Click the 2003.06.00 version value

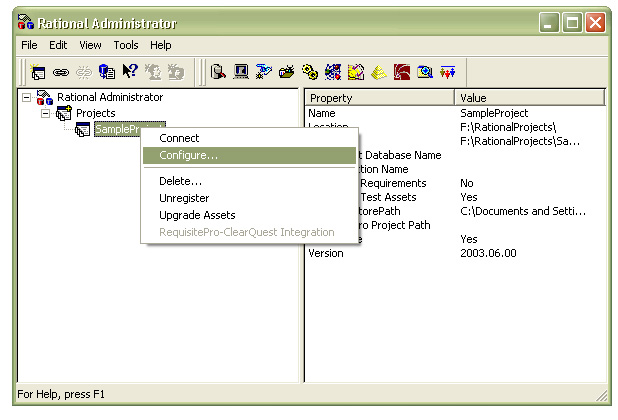point(488,253)
